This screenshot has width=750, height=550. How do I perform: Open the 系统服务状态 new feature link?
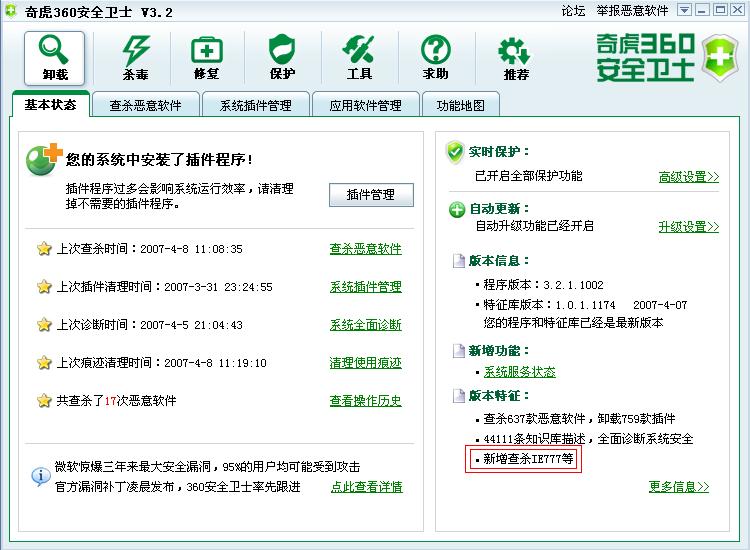519,372
